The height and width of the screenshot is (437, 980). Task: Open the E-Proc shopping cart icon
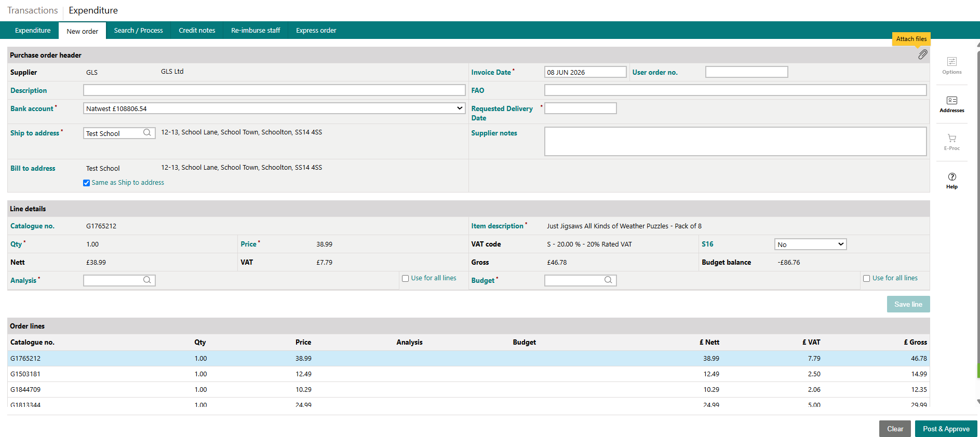952,142
